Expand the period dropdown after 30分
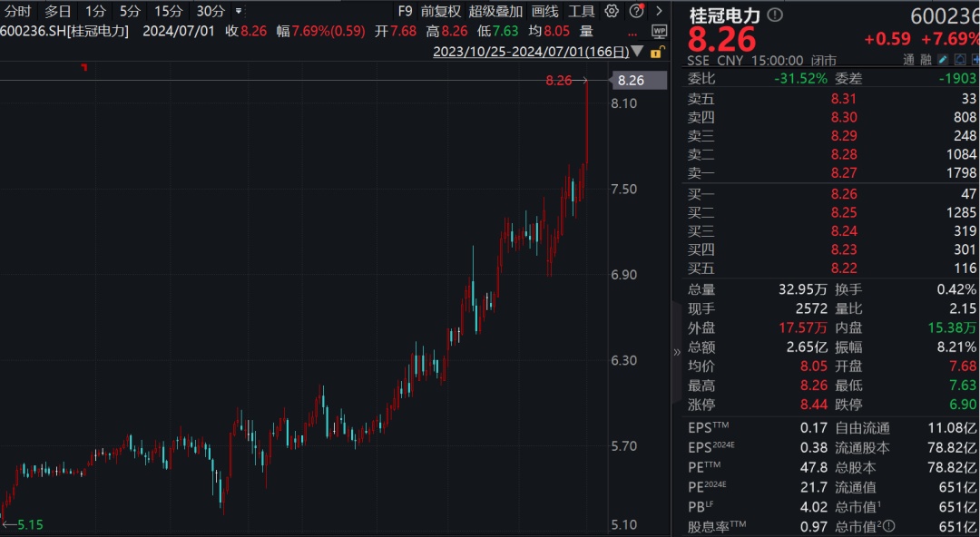This screenshot has height=537, width=980. coord(239,12)
